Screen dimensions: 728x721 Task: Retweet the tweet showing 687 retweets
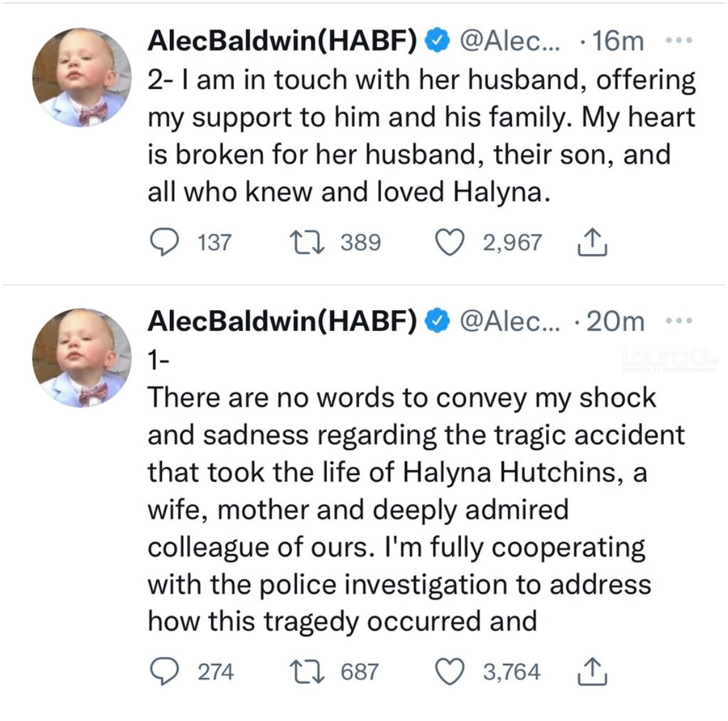(x=307, y=672)
